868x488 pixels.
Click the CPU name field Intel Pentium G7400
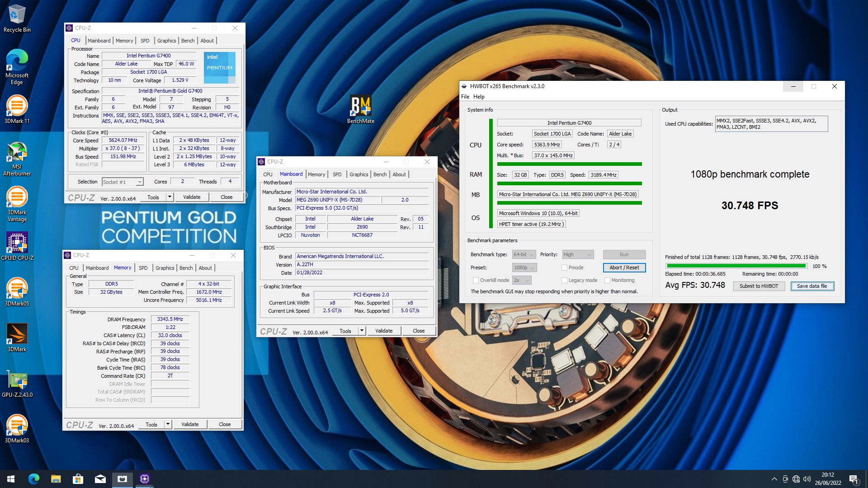tap(569, 123)
